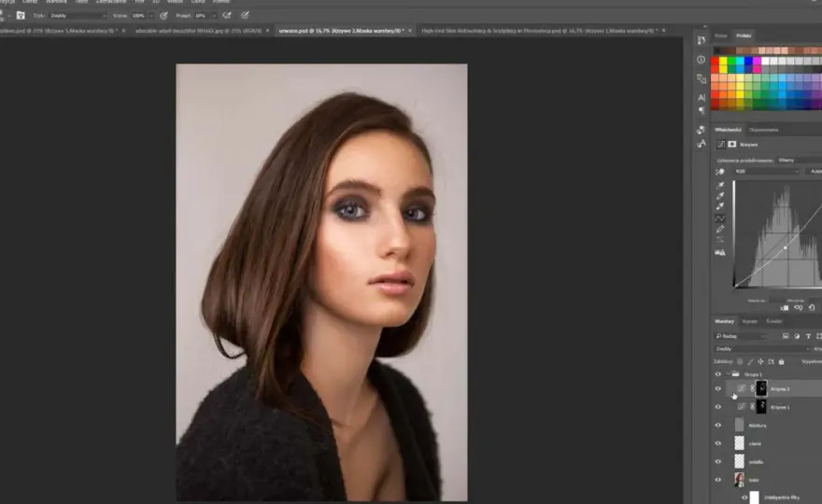Switch to the Warstwy layers tab

click(x=725, y=321)
